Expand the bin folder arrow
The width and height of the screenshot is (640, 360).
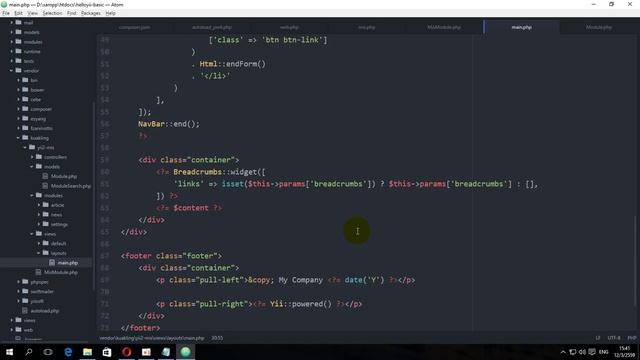click(18, 80)
